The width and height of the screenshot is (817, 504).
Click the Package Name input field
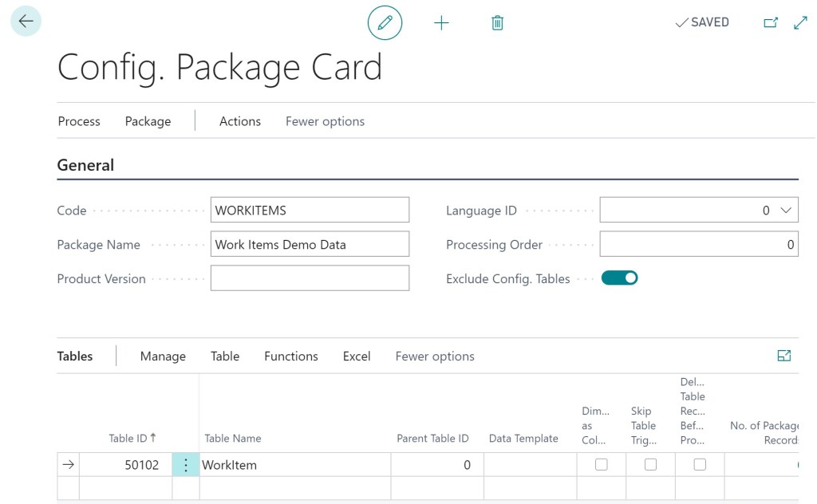pos(310,245)
